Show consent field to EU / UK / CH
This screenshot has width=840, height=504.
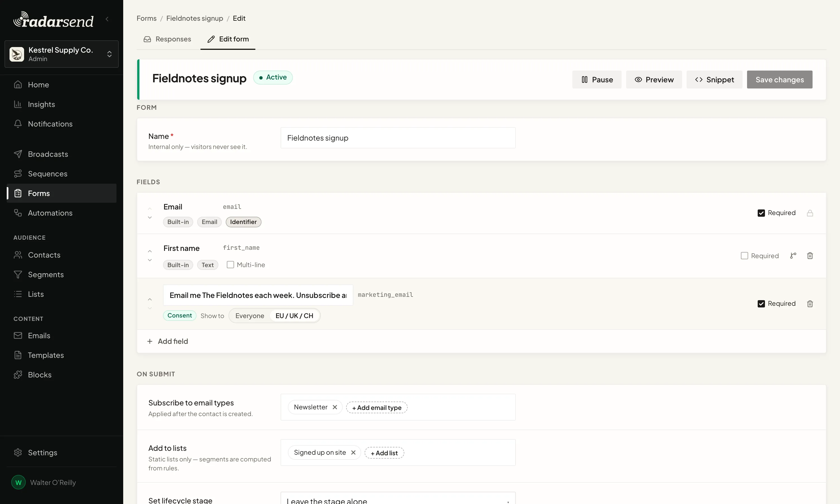click(x=294, y=316)
